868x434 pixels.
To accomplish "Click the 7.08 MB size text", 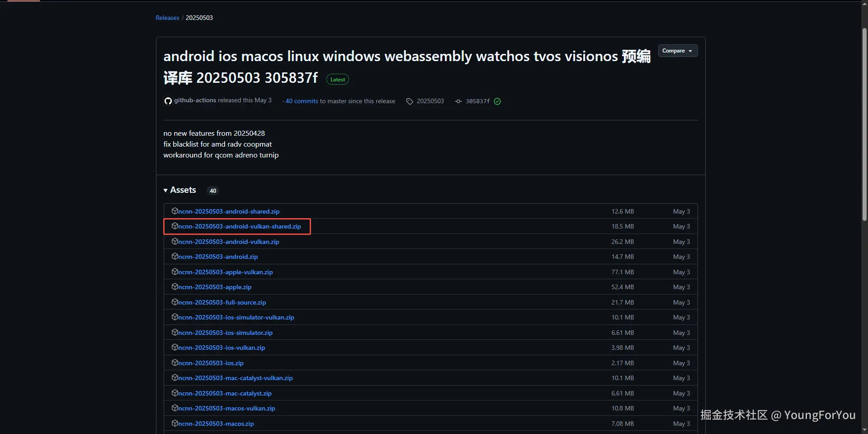I will [623, 424].
